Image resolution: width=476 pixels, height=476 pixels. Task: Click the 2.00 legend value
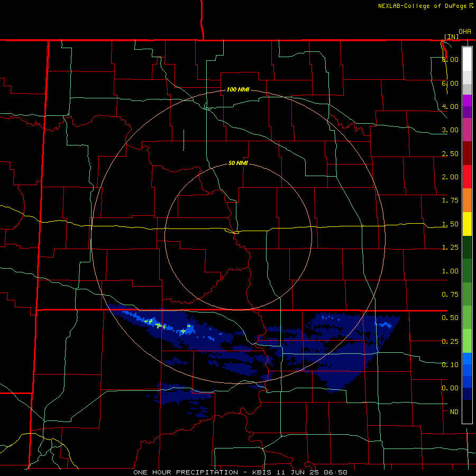click(x=450, y=177)
